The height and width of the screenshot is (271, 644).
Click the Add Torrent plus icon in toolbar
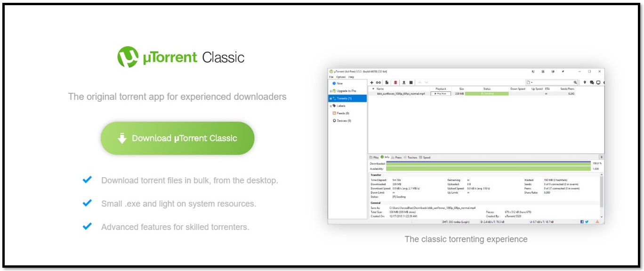(x=371, y=82)
